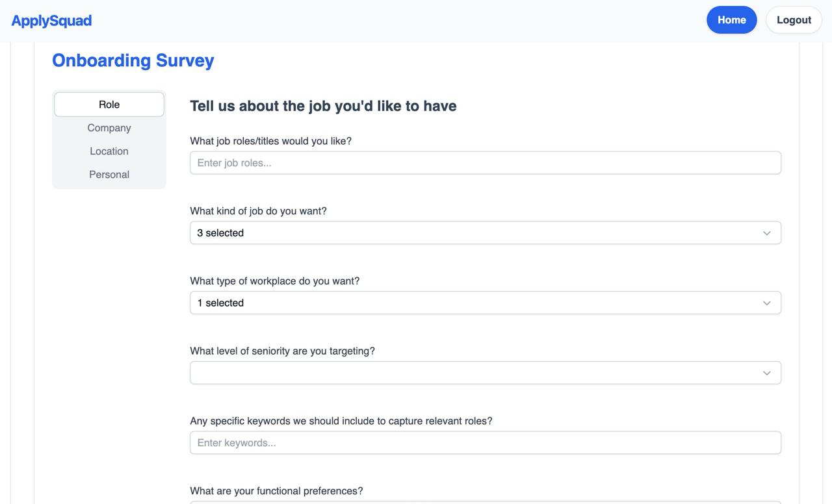Click the Logout button

coord(794,20)
